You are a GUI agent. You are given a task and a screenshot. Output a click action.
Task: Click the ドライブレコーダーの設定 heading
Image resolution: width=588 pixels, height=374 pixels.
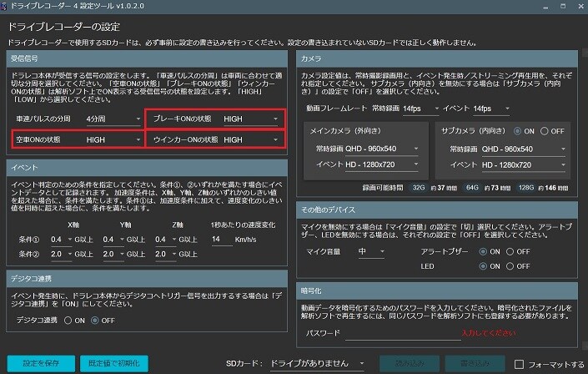tap(63, 27)
